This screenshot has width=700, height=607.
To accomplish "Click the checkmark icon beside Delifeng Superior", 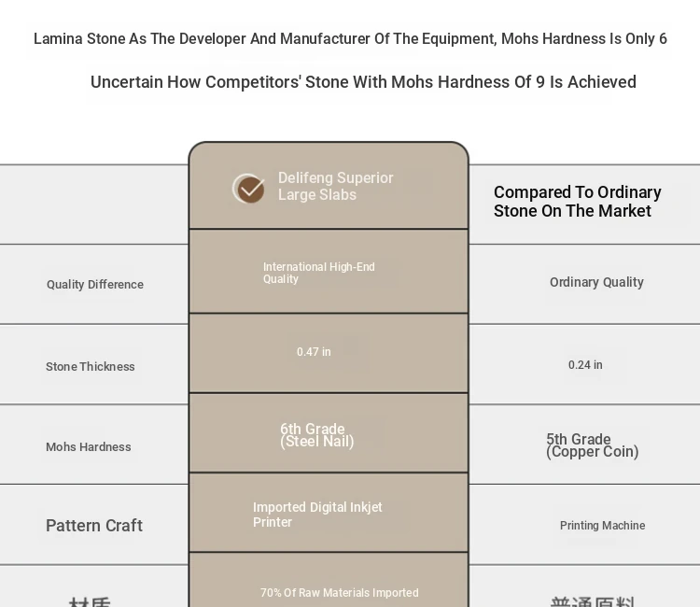I will point(249,189).
